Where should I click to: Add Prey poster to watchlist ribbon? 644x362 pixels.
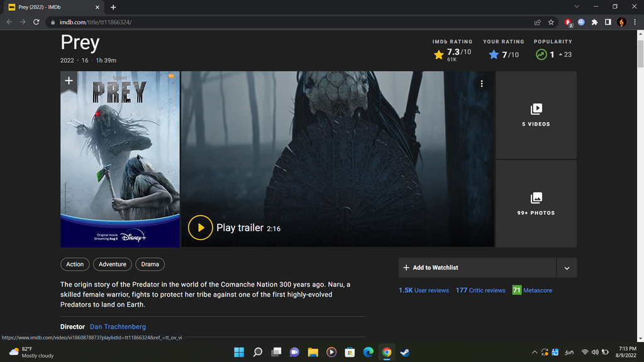(x=69, y=81)
